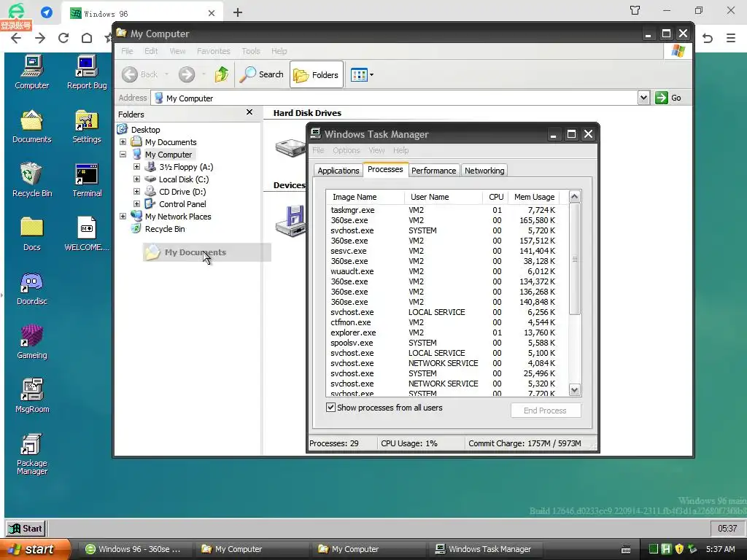Open a new browser tab with plus icon

pos(238,13)
